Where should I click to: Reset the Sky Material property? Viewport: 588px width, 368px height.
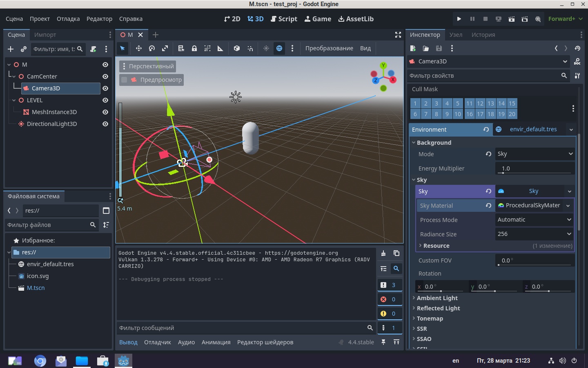click(x=488, y=206)
